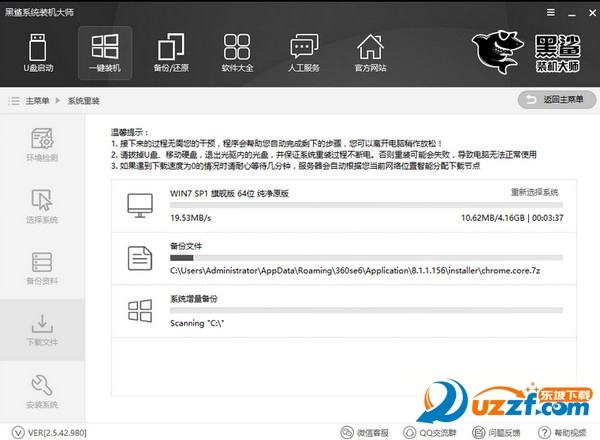The height and width of the screenshot is (440, 600).
Task: Open 软件大全 software collection
Action: click(x=237, y=53)
